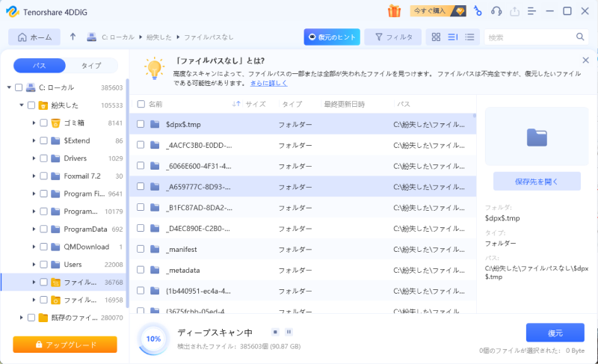Click the folder preview thumbnail

[x=537, y=137]
